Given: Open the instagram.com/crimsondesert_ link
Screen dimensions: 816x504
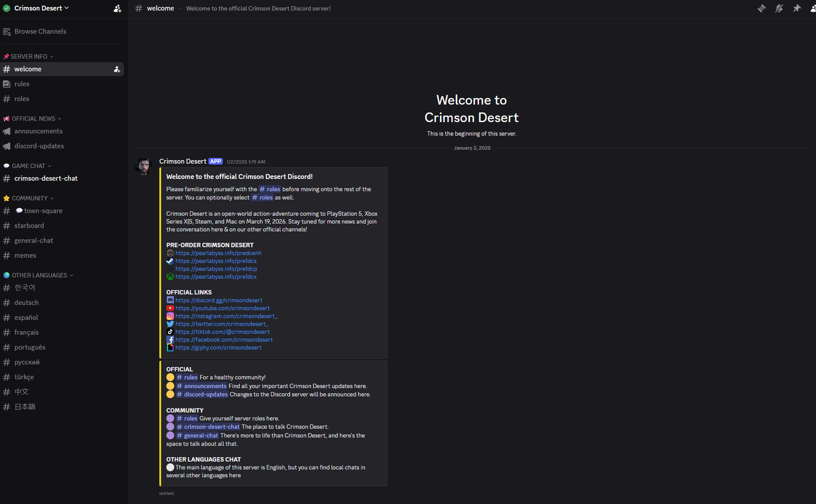Looking at the screenshot, I should click(226, 316).
